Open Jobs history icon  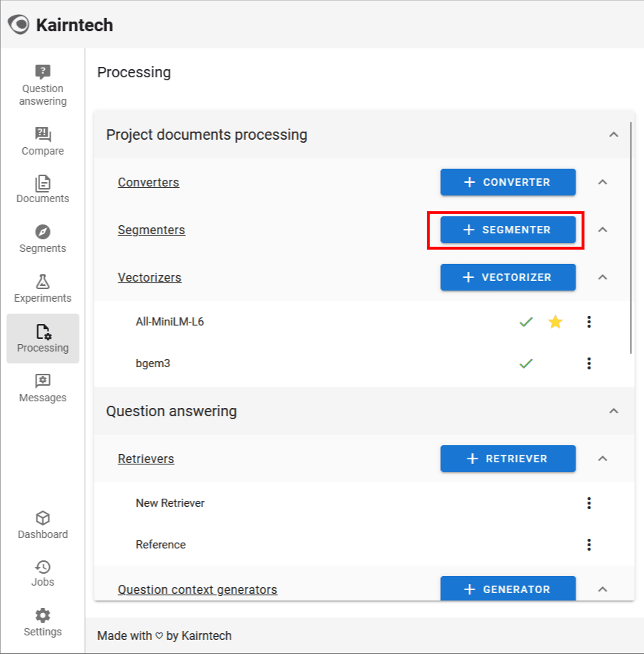coord(42,567)
